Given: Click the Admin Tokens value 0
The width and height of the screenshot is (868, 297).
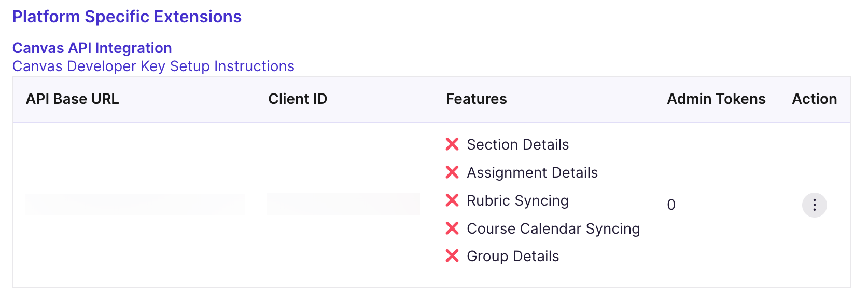Looking at the screenshot, I should [671, 205].
